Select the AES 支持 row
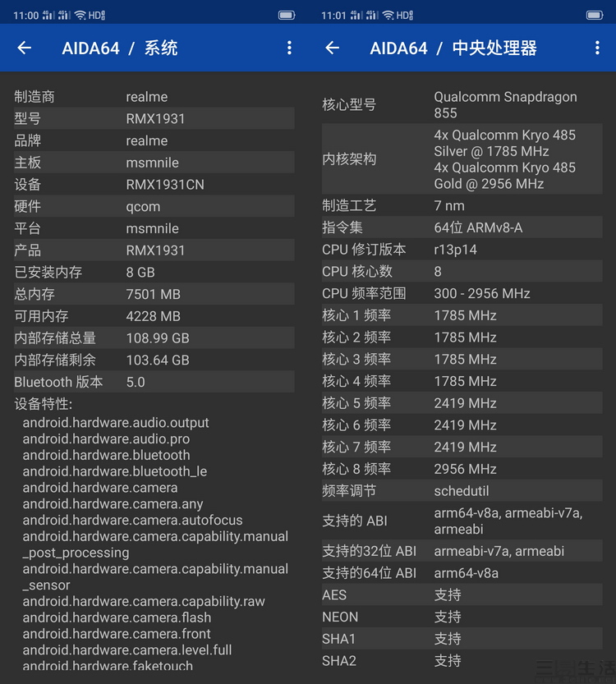 coord(462,594)
